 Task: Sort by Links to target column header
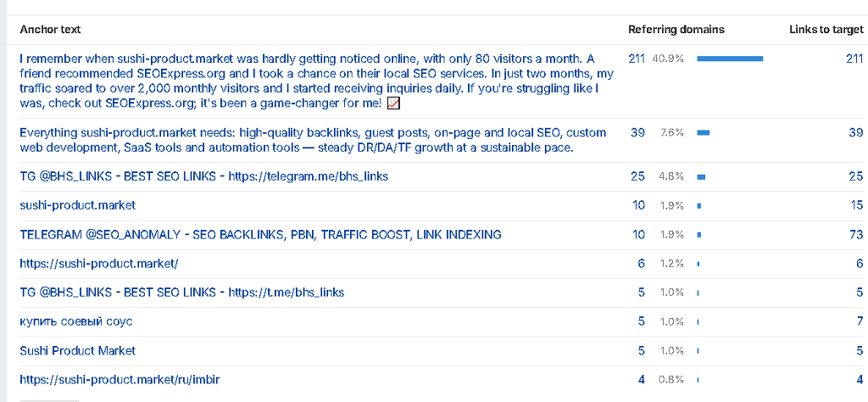826,30
